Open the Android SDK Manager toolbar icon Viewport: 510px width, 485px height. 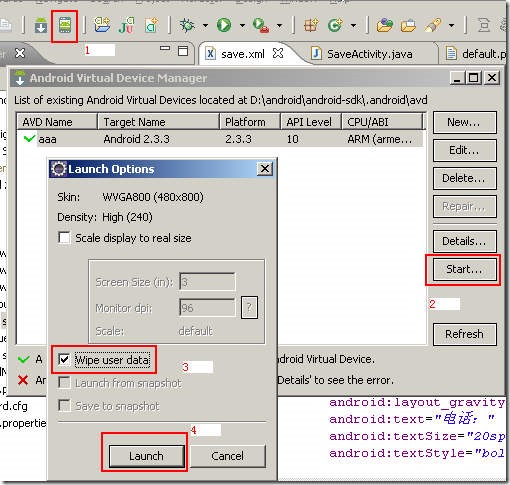click(x=41, y=26)
